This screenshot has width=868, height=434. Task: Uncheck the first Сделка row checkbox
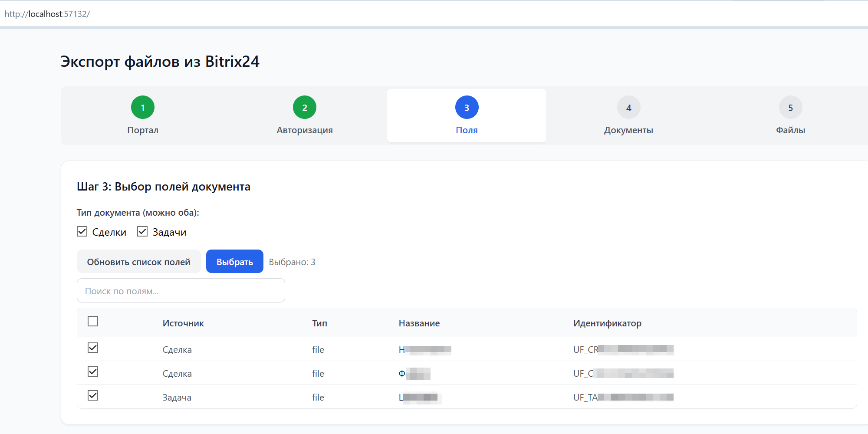[x=93, y=348]
